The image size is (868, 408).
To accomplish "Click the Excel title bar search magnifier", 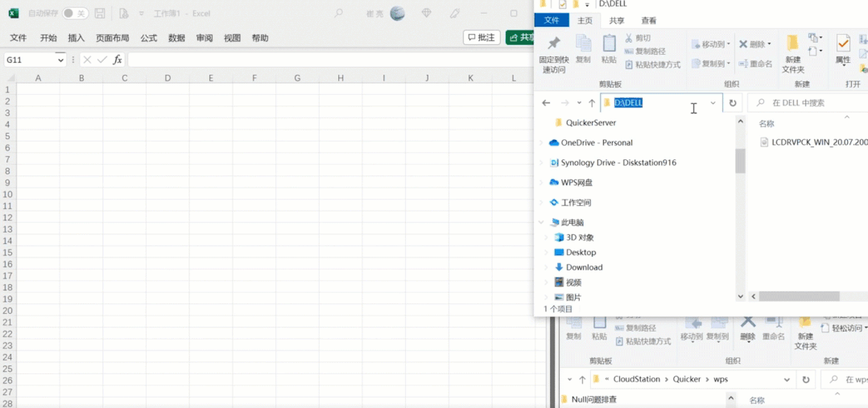I will pos(338,14).
